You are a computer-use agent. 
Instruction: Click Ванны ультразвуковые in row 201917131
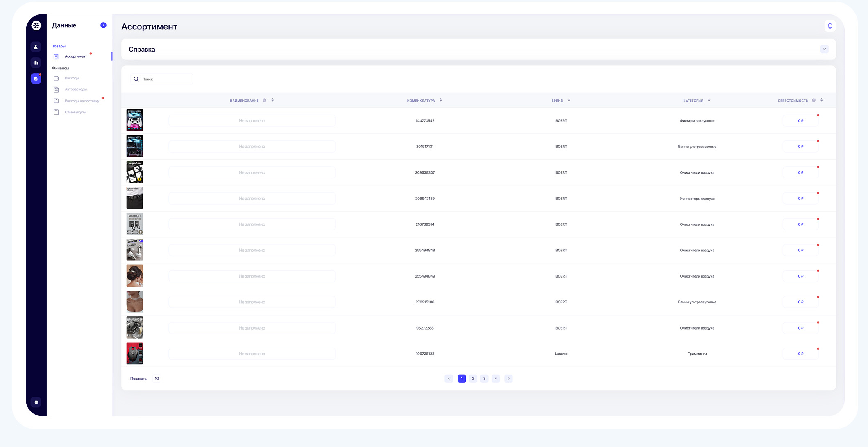click(697, 147)
